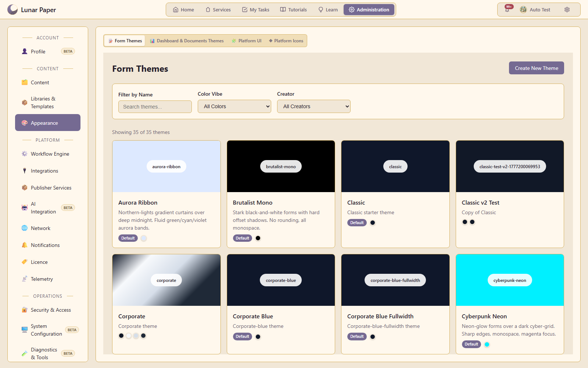Open Publisher Services
The width and height of the screenshot is (588, 368).
pyautogui.click(x=48, y=188)
